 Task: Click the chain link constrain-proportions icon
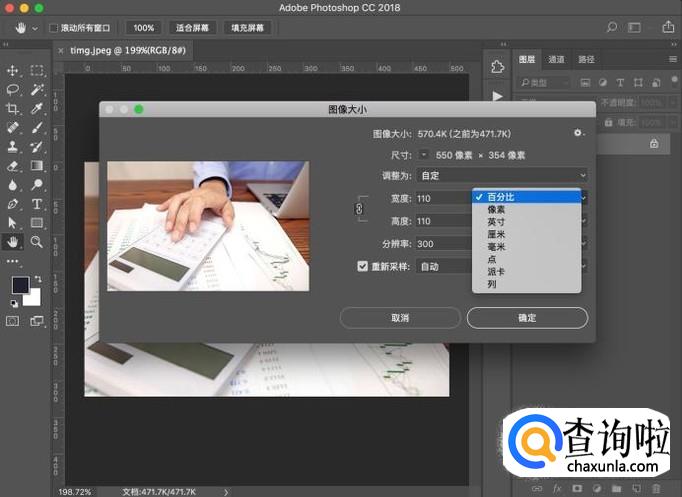click(360, 209)
